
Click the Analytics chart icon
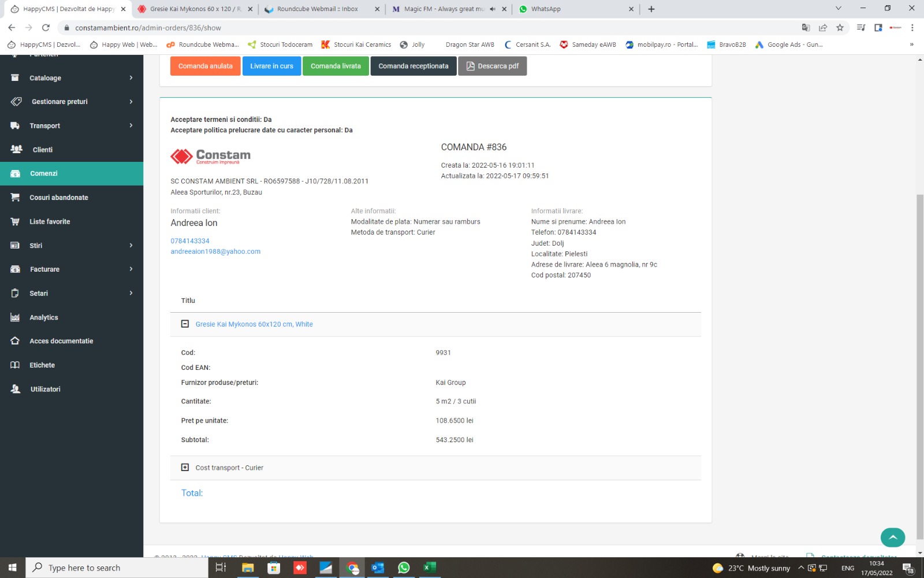tap(15, 317)
